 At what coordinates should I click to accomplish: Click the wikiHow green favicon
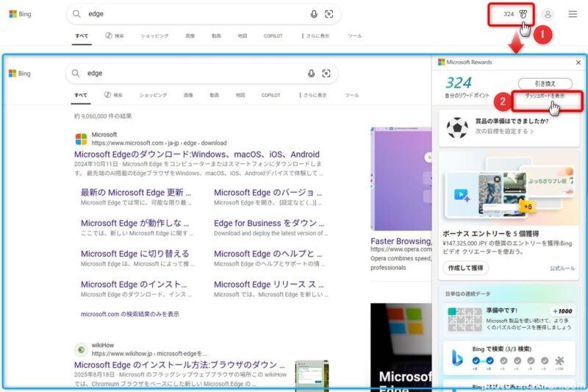coord(81,349)
